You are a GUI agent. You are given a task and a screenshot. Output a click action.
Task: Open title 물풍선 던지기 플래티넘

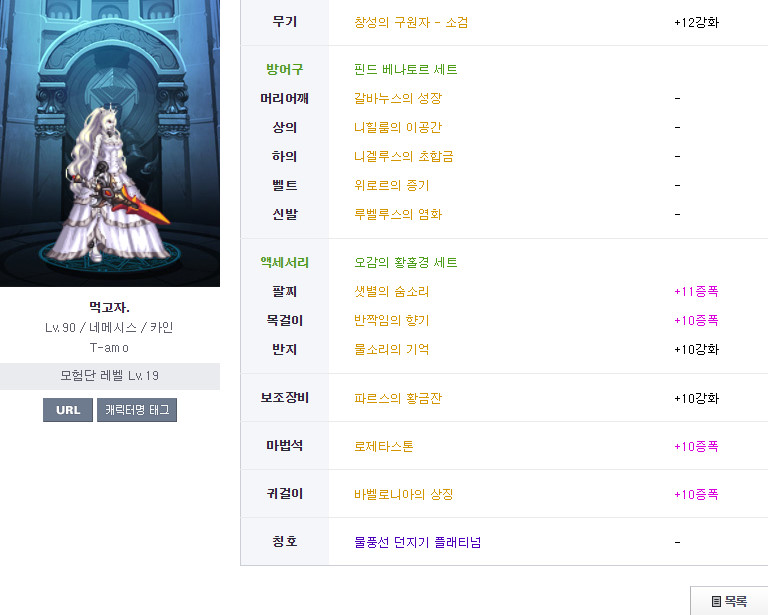(x=417, y=542)
